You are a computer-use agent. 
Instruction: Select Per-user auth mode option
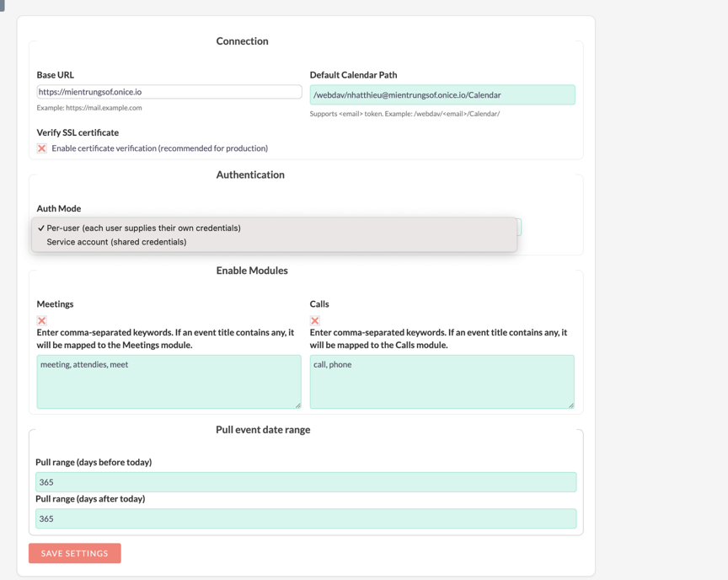point(143,228)
